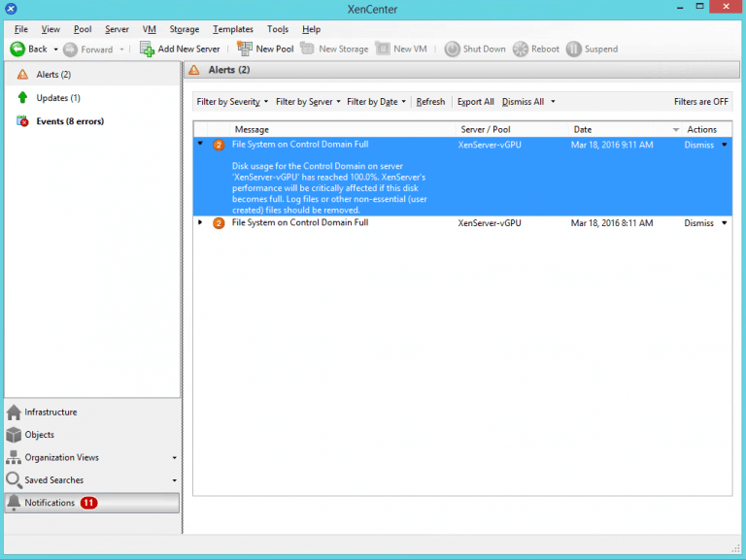The height and width of the screenshot is (560, 746).
Task: Click the Events error icon
Action: [22, 121]
